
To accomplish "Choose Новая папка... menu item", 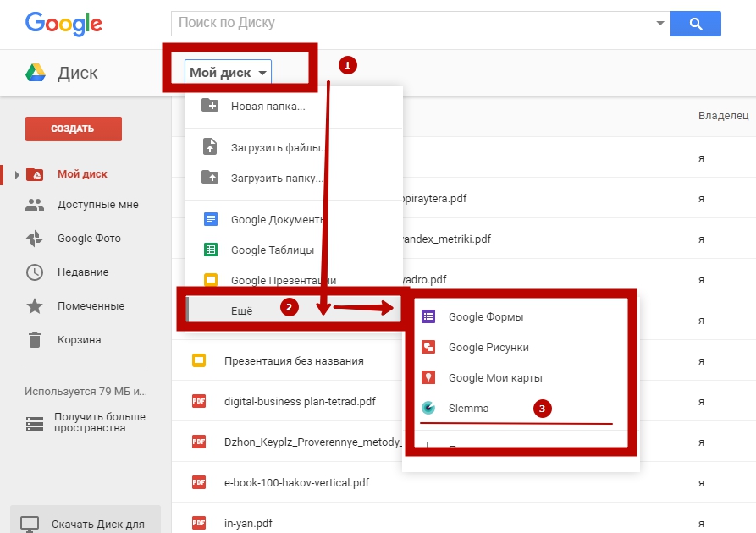I will click(x=294, y=106).
